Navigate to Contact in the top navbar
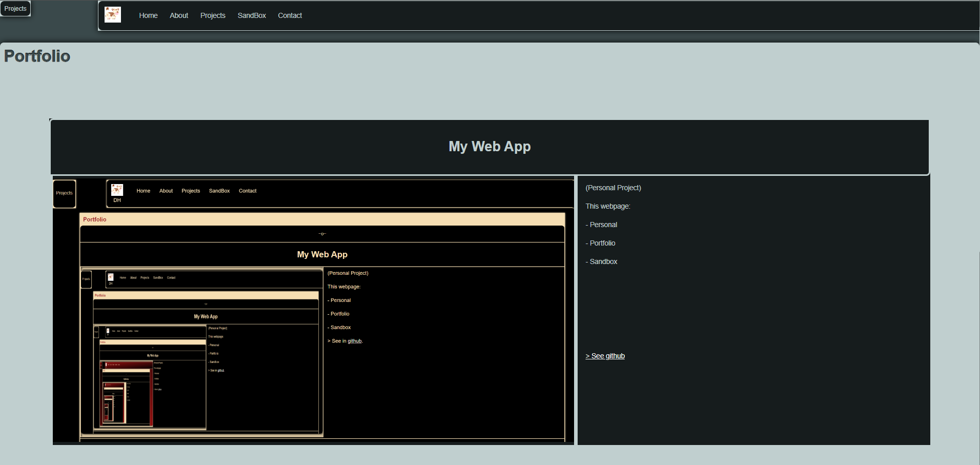This screenshot has width=980, height=465. point(290,15)
